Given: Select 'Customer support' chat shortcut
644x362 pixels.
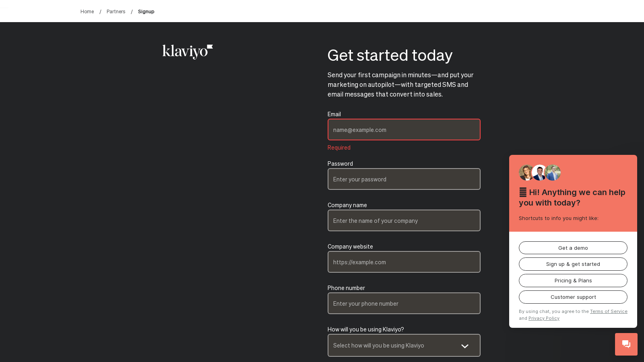Looking at the screenshot, I should click(x=573, y=297).
